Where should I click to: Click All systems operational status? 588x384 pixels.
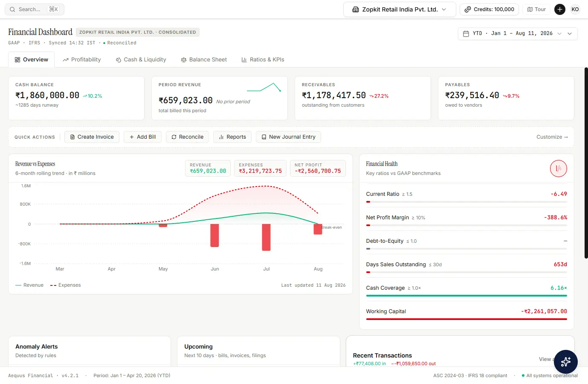click(550, 376)
